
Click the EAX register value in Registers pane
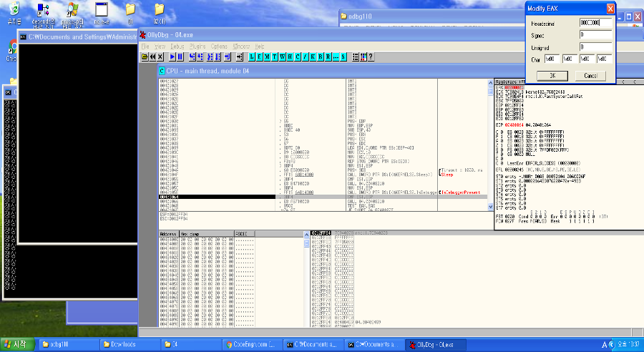pyautogui.click(x=514, y=87)
